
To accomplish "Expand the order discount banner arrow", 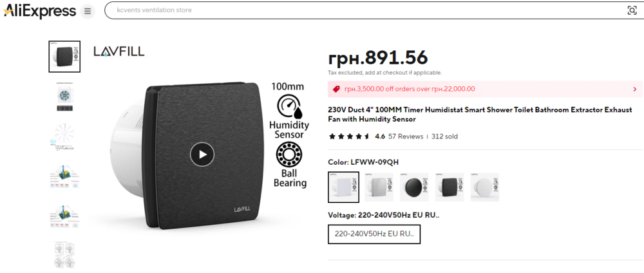I will (x=634, y=89).
